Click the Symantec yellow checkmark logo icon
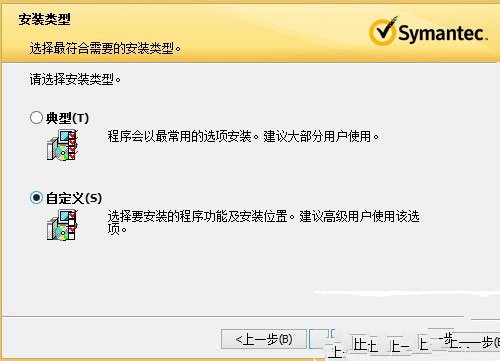The height and width of the screenshot is (361, 500). point(383,31)
